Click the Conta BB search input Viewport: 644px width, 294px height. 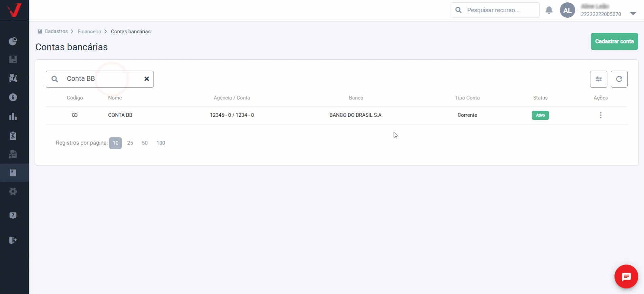click(x=100, y=79)
